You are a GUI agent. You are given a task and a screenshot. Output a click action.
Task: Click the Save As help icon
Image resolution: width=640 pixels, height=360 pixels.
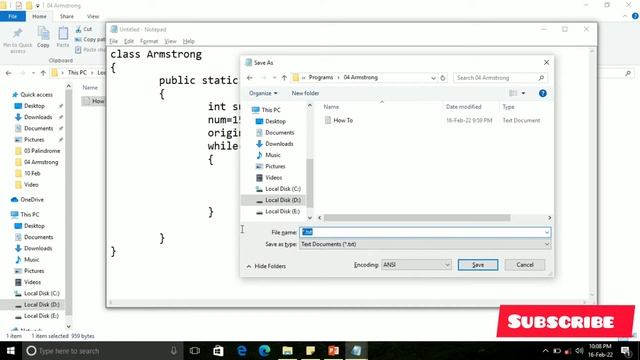[542, 93]
